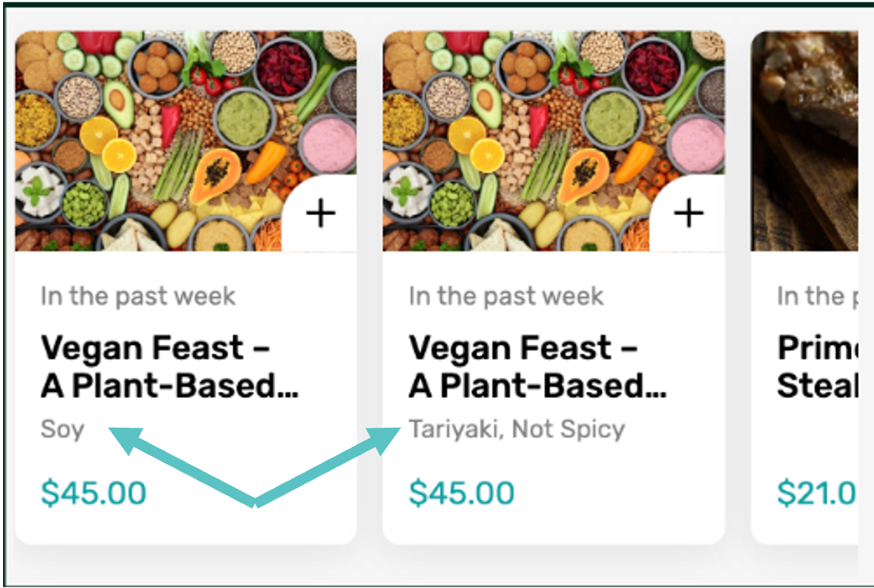Click the Soy option text
The height and width of the screenshot is (588, 874).
tap(62, 429)
